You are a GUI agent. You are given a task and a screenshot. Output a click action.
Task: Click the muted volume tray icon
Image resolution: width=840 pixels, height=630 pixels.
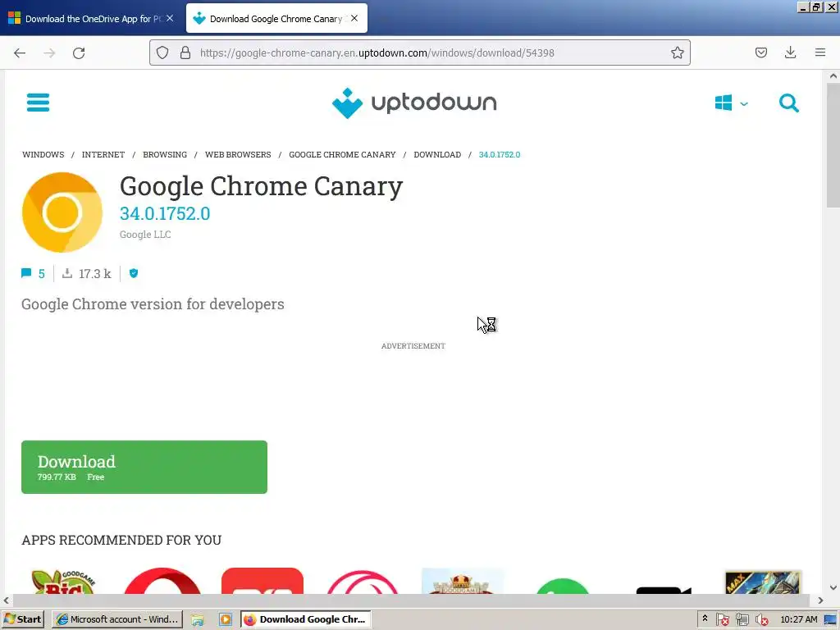click(761, 620)
